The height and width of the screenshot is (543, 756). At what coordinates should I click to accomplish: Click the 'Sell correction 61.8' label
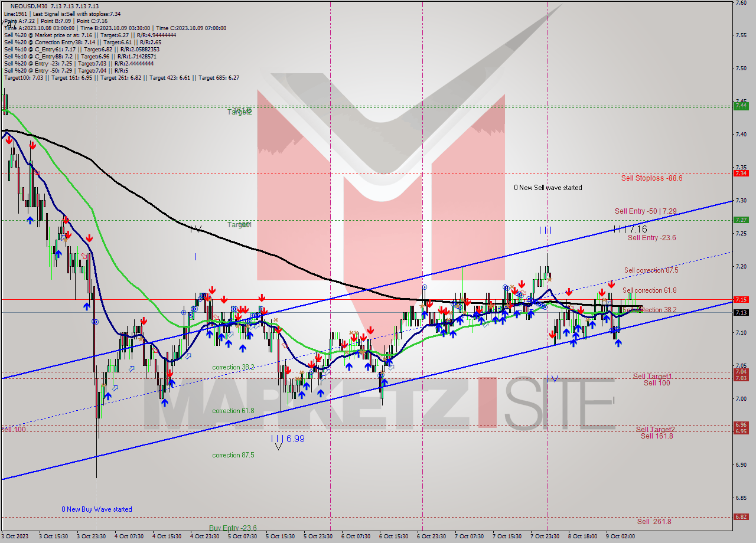coord(649,290)
